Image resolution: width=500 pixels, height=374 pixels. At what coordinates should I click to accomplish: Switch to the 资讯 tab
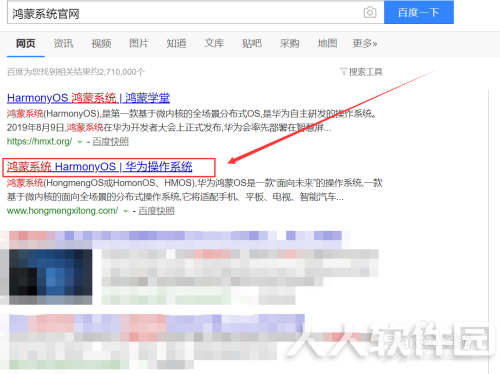pos(63,43)
